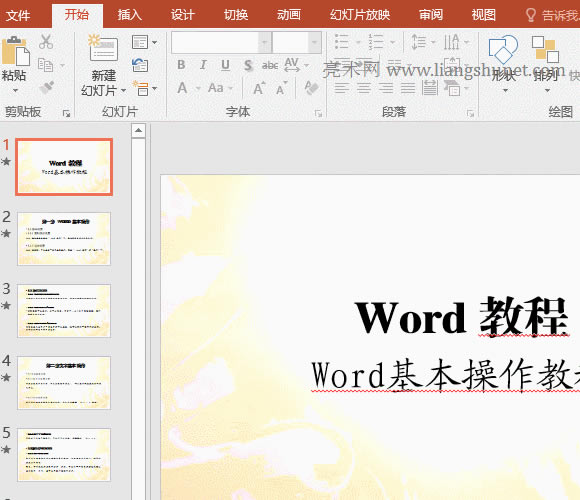Click the subtitle text Word基本操作教程
This screenshot has width=580, height=500.
(445, 375)
